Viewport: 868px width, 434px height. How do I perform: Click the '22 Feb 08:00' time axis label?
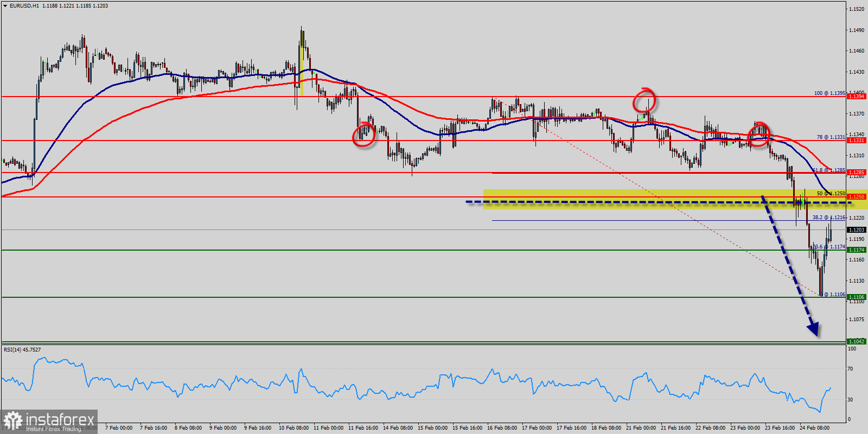(710, 428)
